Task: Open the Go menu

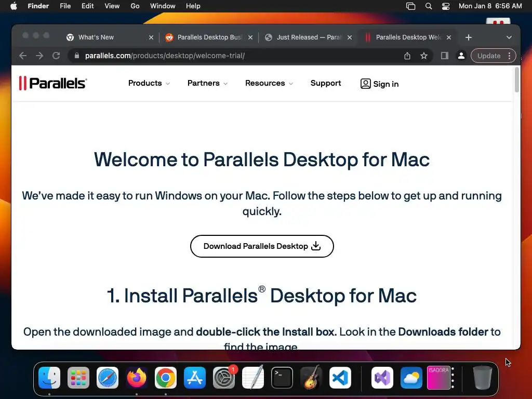Action: point(135,6)
